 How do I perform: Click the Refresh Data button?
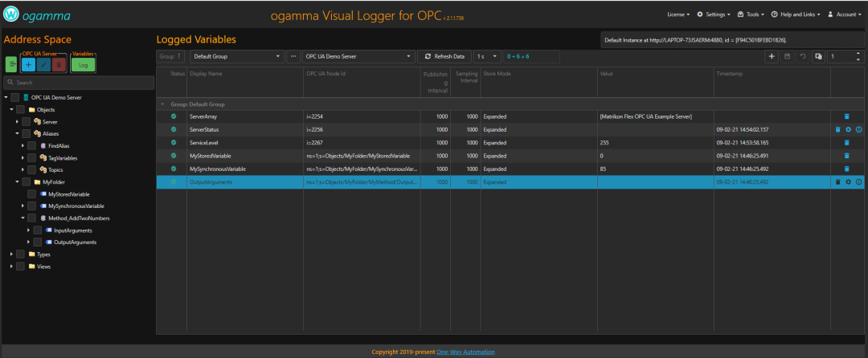point(444,56)
